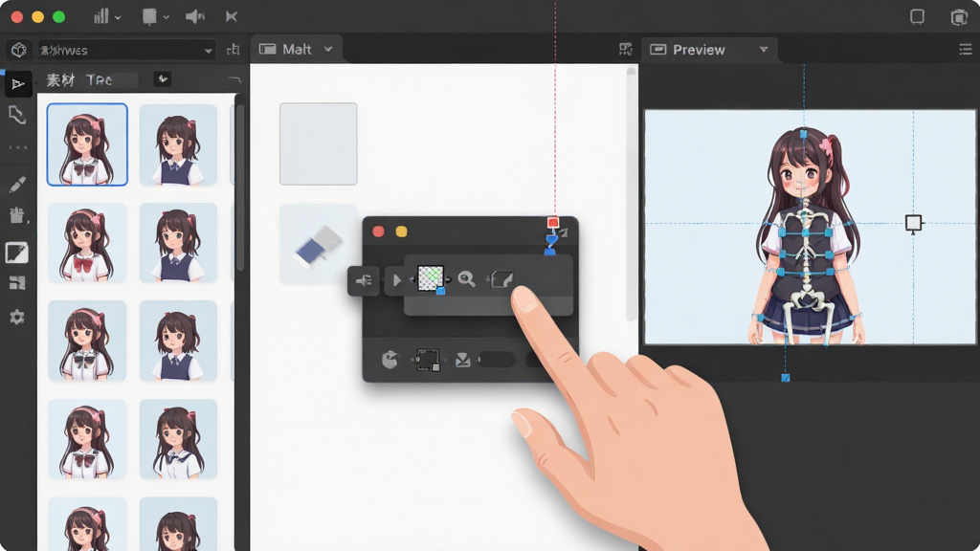The height and width of the screenshot is (551, 980).
Task: Select the arrow selection tool in left toolbar
Action: (x=17, y=84)
